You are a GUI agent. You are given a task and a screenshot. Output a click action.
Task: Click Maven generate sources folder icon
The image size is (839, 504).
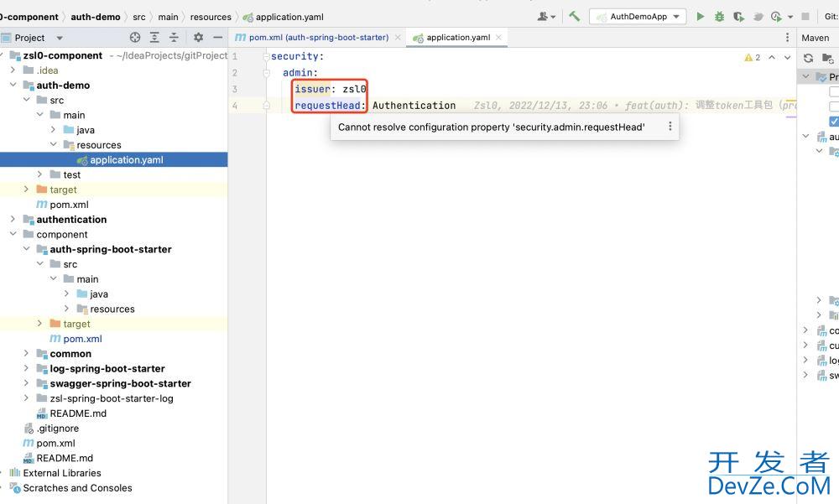coord(828,58)
